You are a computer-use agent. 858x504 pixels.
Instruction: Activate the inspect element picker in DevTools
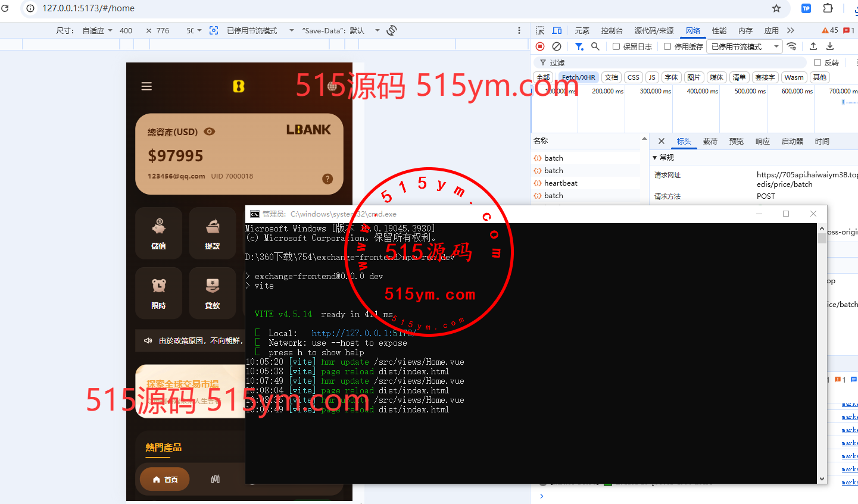click(x=540, y=30)
